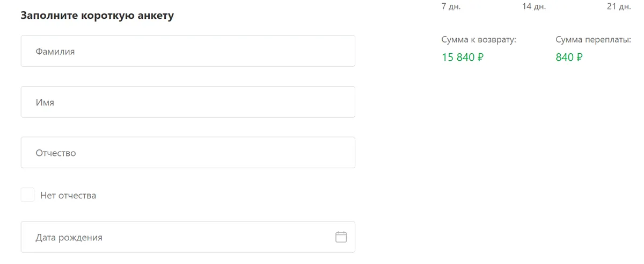This screenshot has width=644, height=264.
Task: Select the 7 дн. term marker
Action: 451,6
